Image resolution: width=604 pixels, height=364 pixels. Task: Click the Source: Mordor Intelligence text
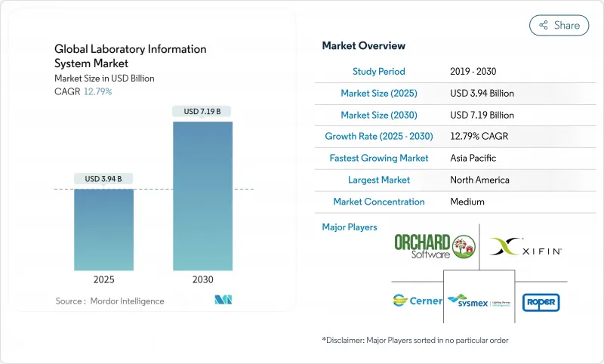109,301
